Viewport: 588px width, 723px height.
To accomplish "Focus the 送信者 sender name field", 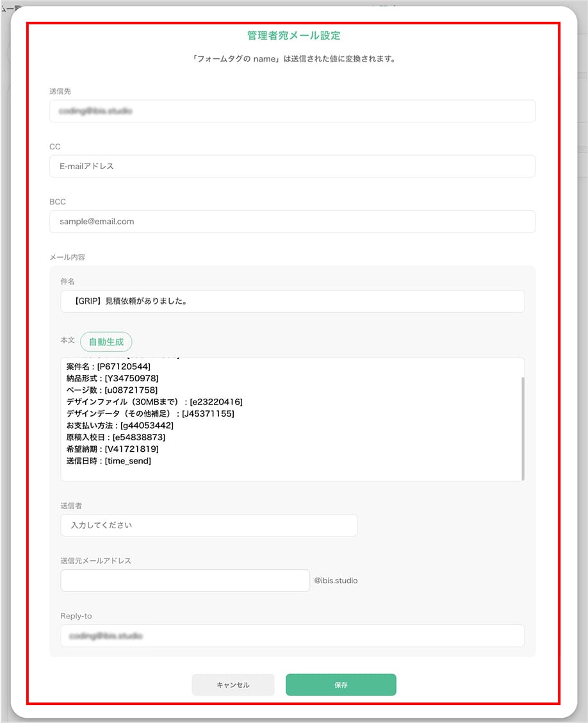I will (x=209, y=525).
